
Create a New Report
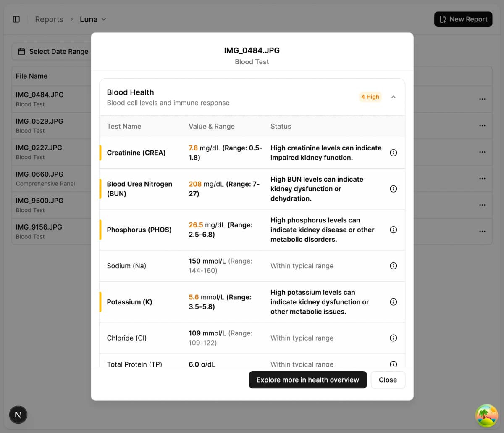[x=463, y=19]
